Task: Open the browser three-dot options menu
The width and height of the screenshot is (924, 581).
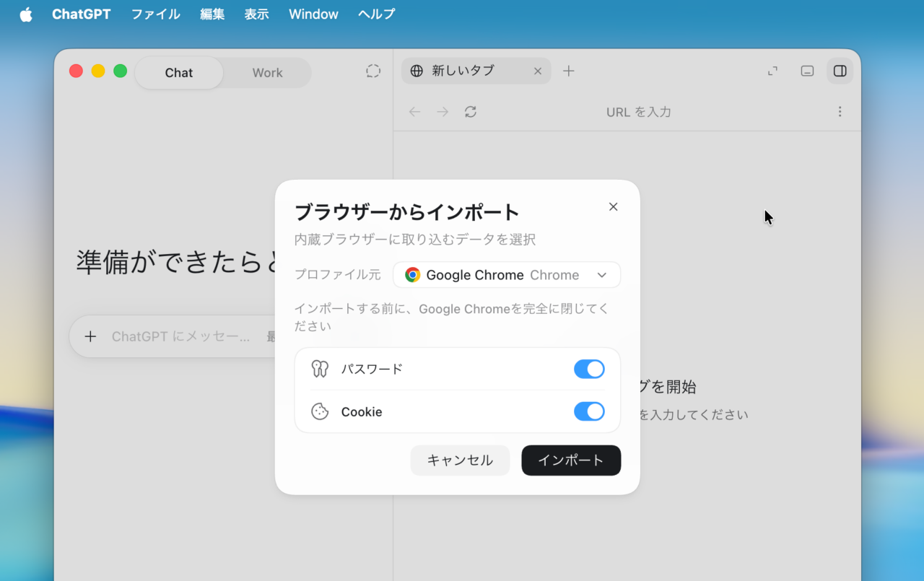Action: (840, 112)
